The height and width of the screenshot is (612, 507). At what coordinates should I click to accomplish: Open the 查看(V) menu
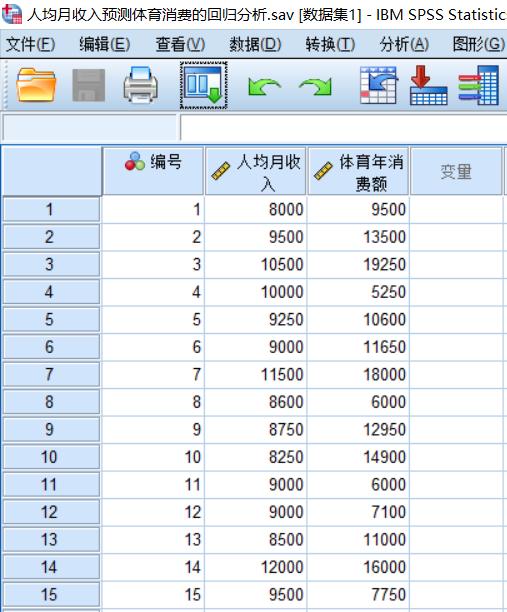[180, 44]
